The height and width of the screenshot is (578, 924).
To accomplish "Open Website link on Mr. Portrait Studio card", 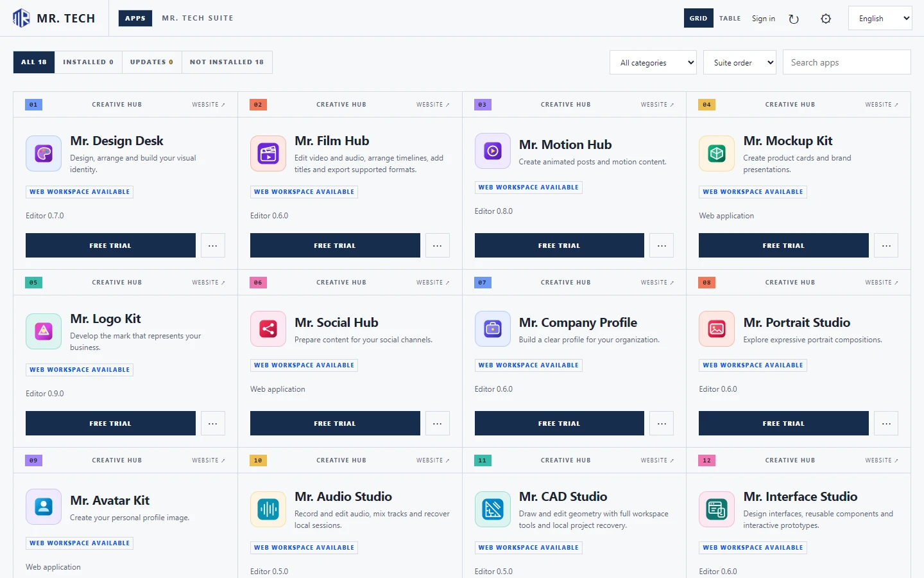I will click(882, 283).
